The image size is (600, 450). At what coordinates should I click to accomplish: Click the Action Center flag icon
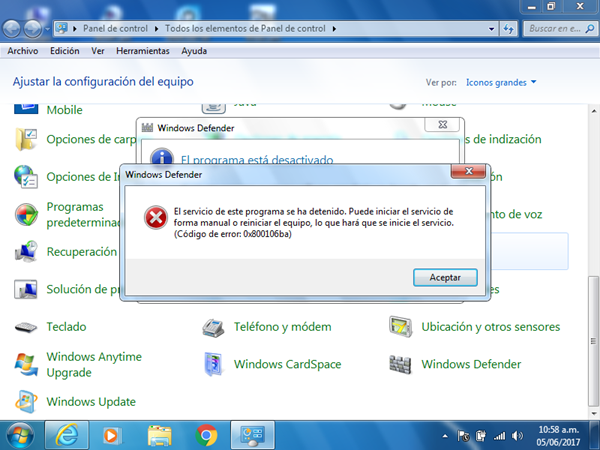pos(463,436)
